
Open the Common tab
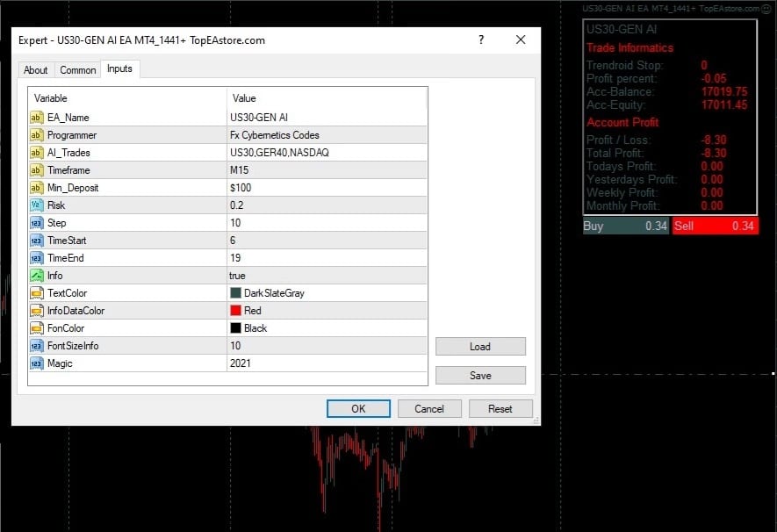point(78,70)
